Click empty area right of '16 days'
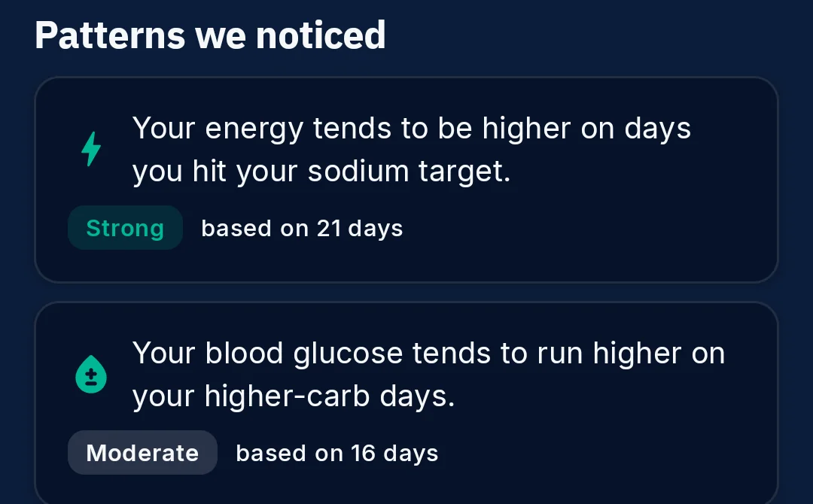 pyautogui.click(x=601, y=454)
